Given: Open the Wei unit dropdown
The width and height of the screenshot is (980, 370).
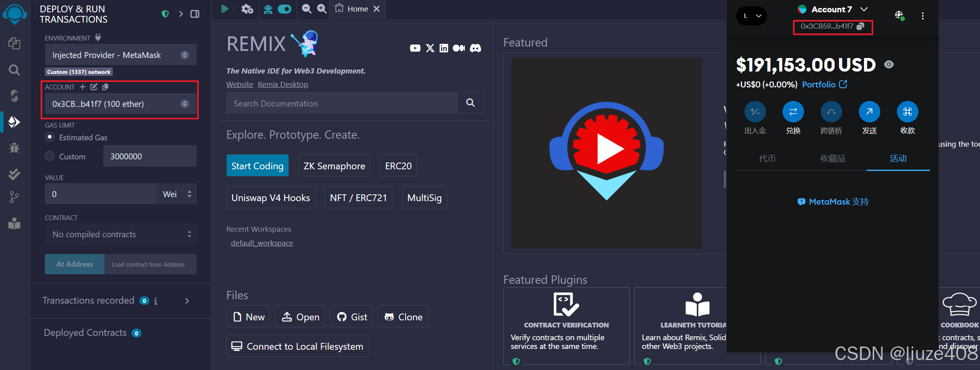Looking at the screenshot, I should 176,194.
